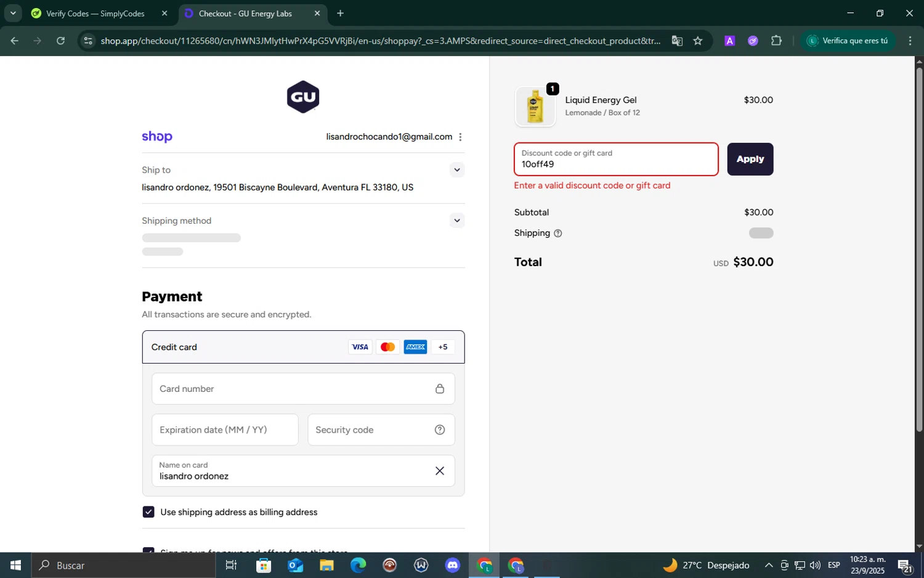Click the GU Energy Labs logo
The image size is (924, 578).
302,97
